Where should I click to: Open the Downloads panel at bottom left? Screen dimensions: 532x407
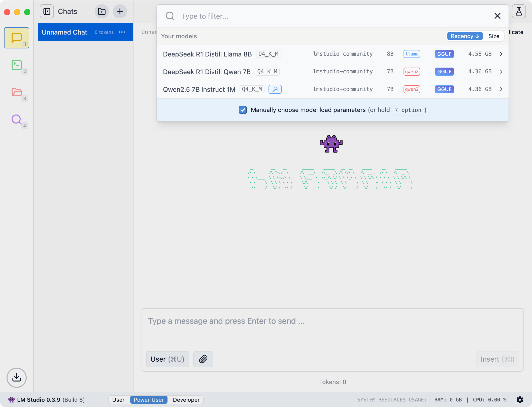pyautogui.click(x=16, y=377)
